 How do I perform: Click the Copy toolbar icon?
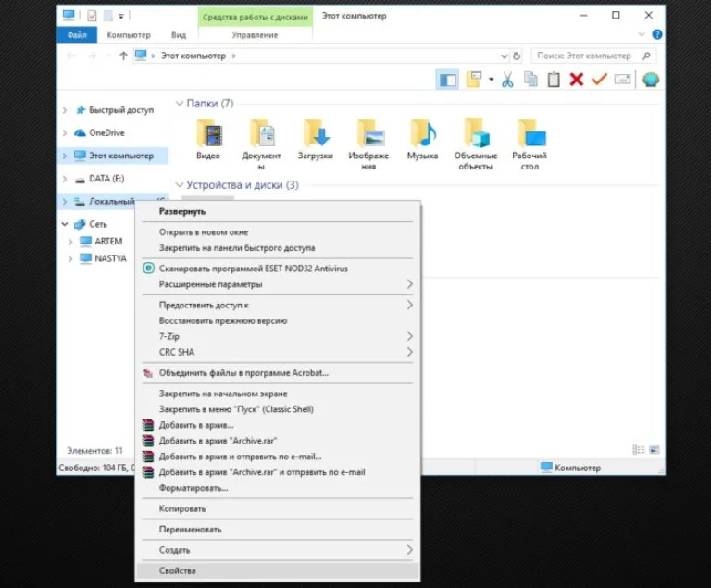coord(530,80)
